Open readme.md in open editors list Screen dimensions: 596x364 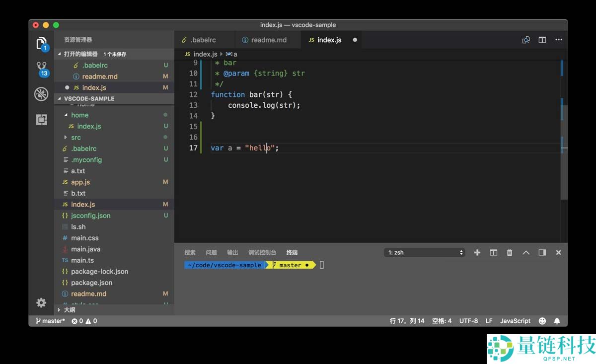pos(114,76)
